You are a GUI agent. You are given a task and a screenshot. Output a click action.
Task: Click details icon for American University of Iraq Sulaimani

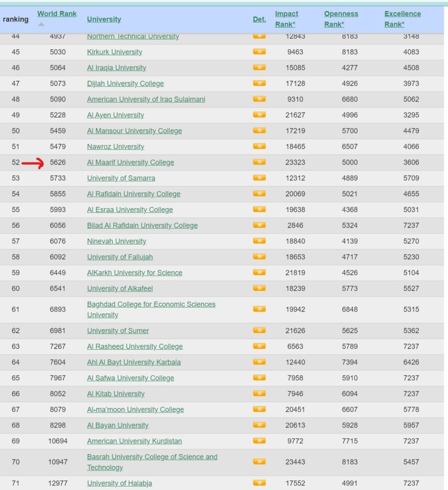click(259, 99)
